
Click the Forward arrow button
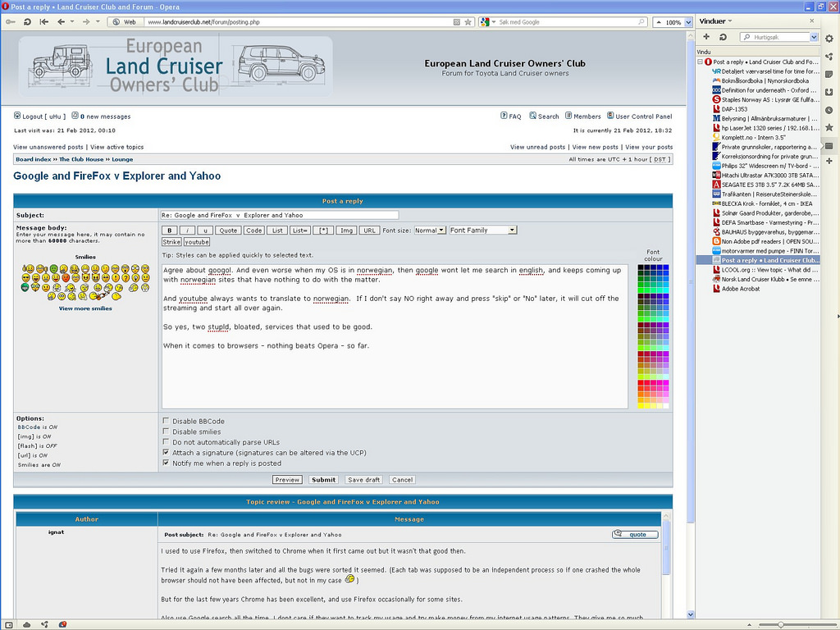(x=85, y=22)
